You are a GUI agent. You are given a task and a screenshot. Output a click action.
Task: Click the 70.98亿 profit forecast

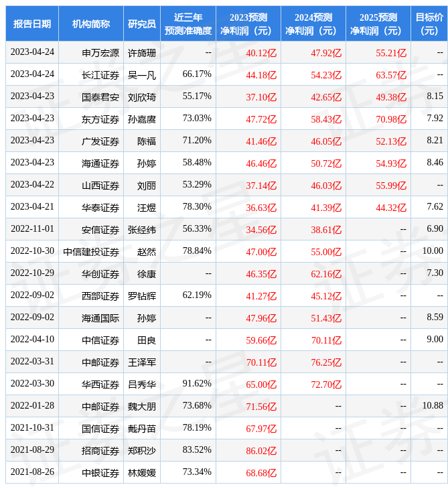pyautogui.click(x=391, y=119)
